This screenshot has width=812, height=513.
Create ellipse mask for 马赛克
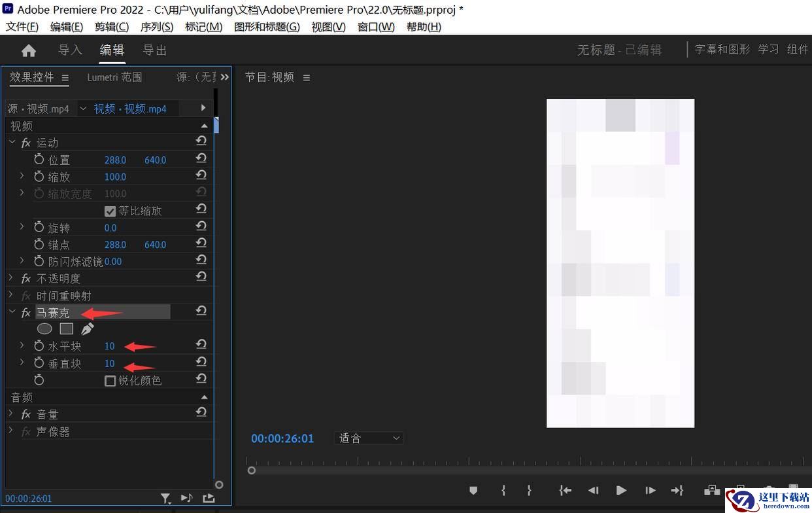[x=44, y=328]
